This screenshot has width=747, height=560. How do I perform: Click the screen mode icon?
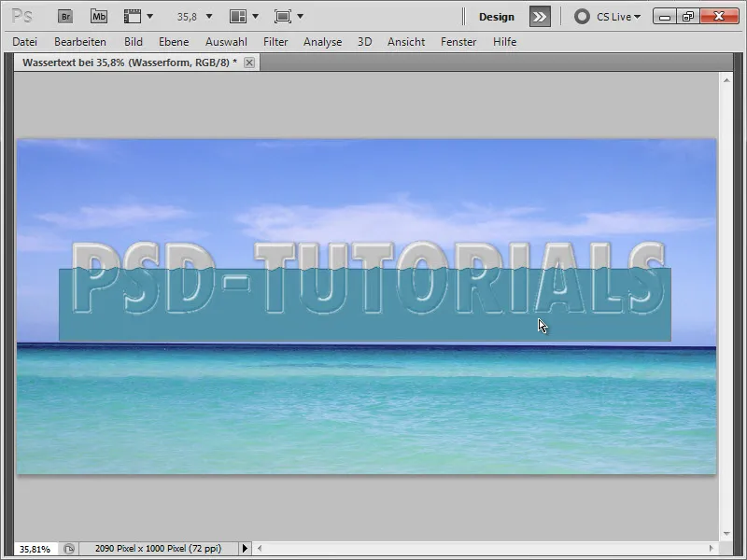[283, 17]
